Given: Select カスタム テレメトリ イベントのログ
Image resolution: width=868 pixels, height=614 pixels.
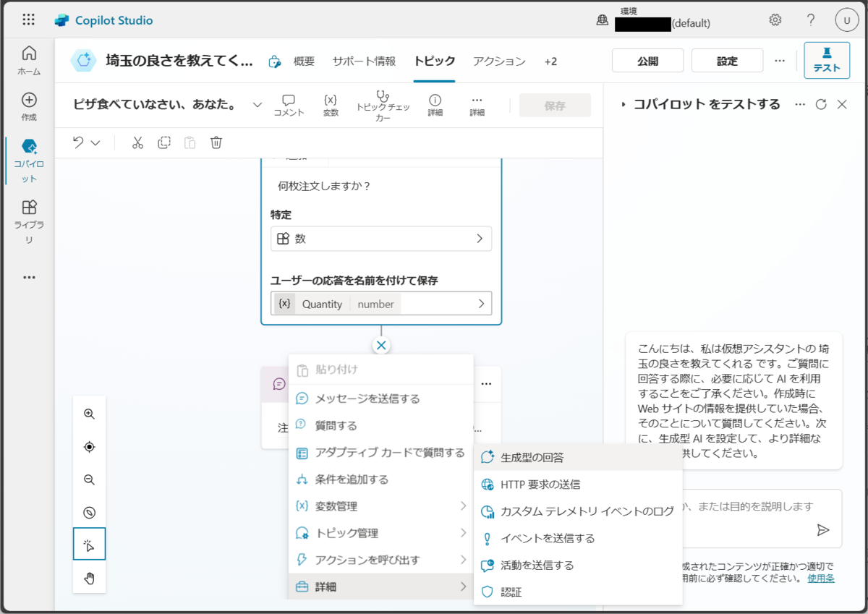Looking at the screenshot, I should coord(578,511).
